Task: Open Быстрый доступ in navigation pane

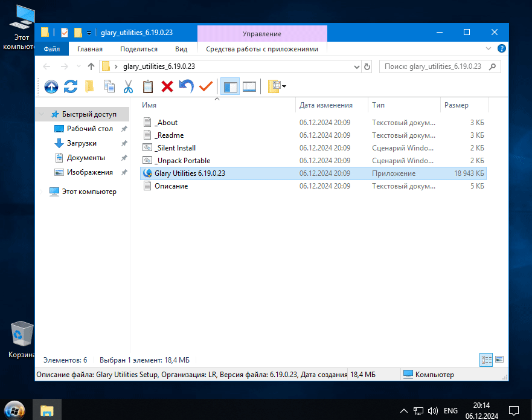Action: (x=89, y=114)
